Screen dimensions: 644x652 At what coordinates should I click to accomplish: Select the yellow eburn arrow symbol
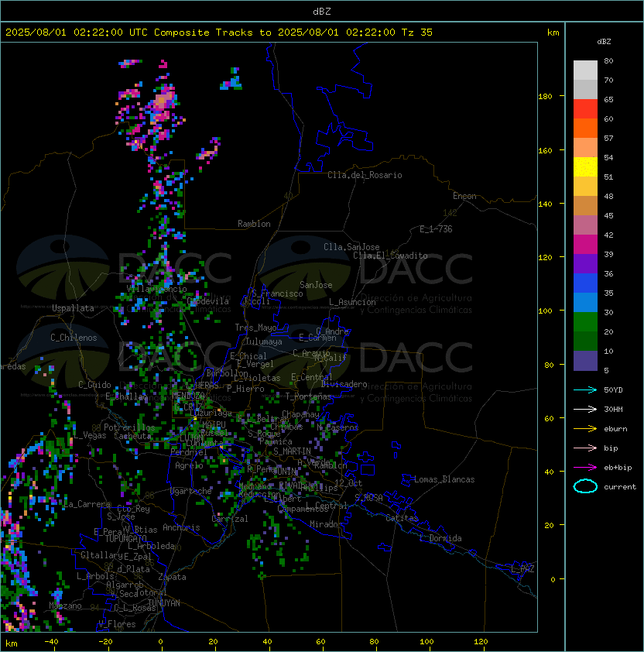coord(585,428)
